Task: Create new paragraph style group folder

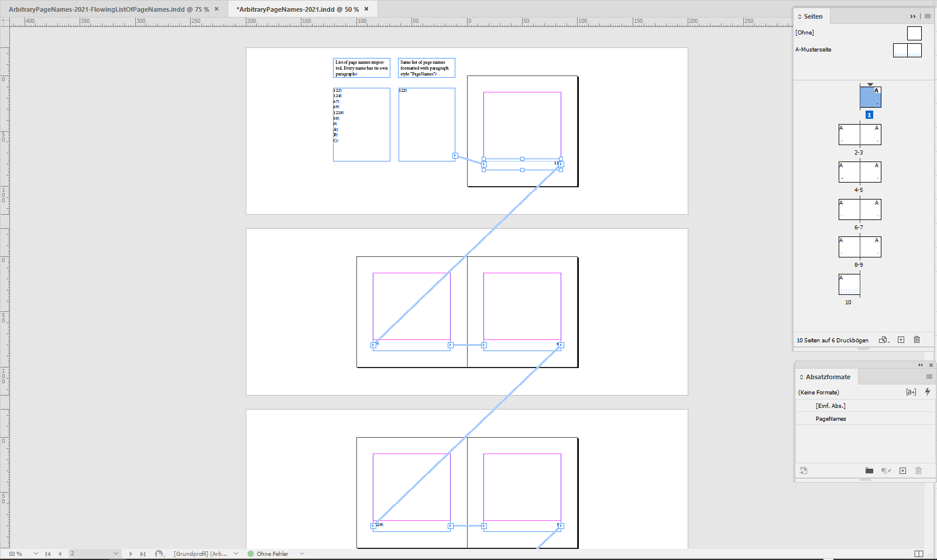Action: pyautogui.click(x=869, y=470)
